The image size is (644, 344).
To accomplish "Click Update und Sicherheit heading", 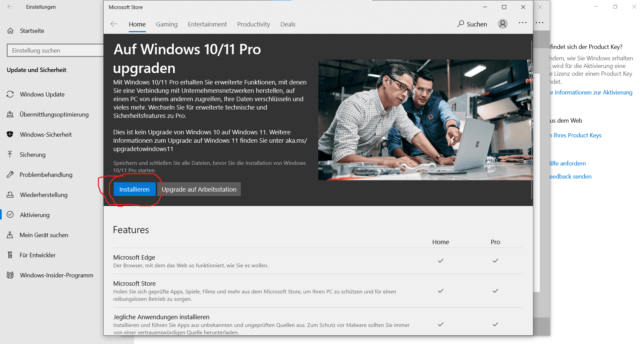I will (x=37, y=70).
